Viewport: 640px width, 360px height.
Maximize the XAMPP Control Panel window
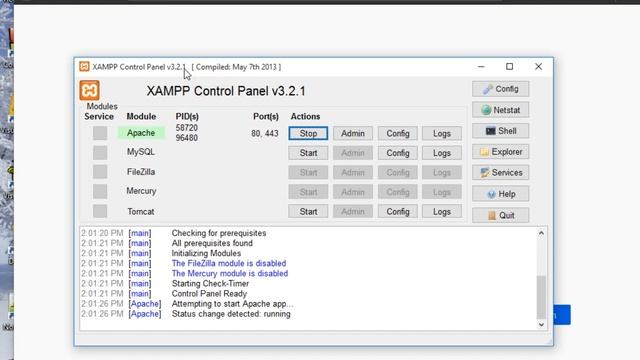click(509, 67)
